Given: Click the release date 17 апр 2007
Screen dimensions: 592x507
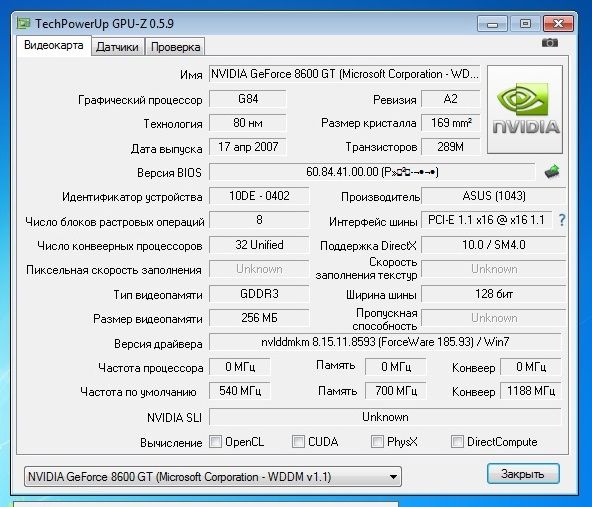Looking at the screenshot, I should pyautogui.click(x=248, y=147).
